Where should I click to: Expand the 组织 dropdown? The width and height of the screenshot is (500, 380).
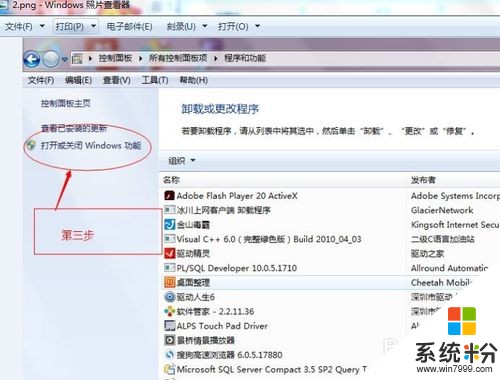[x=182, y=161]
